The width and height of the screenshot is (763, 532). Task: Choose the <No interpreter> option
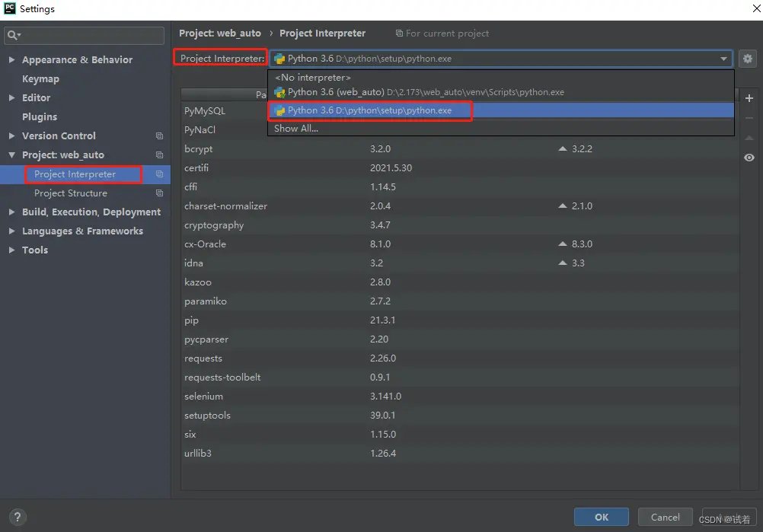click(312, 77)
